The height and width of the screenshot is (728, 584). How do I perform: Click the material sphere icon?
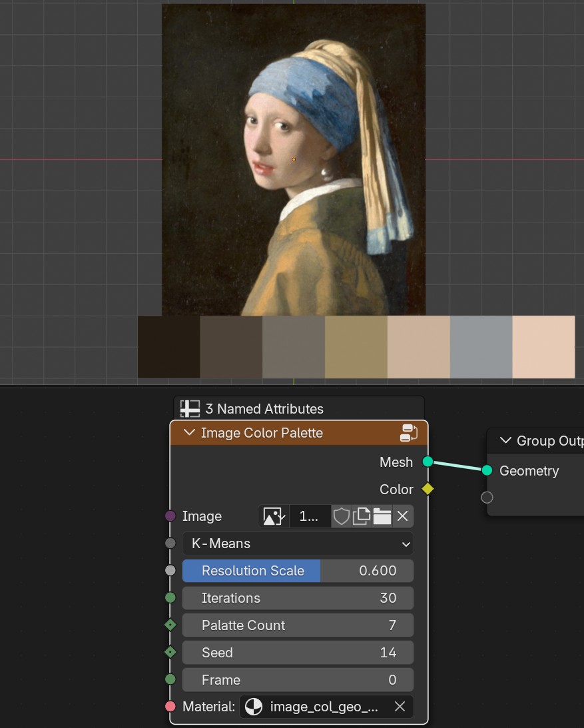click(254, 707)
